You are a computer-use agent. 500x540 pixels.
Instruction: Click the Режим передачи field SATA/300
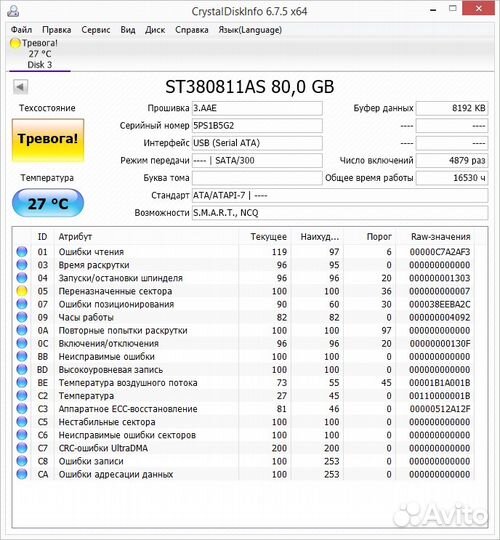click(x=257, y=160)
